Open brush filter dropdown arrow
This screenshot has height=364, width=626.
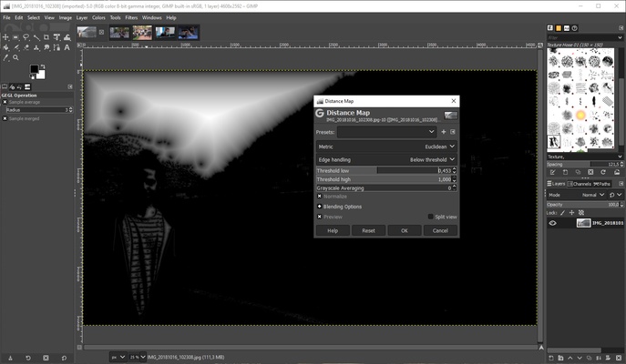pos(620,37)
